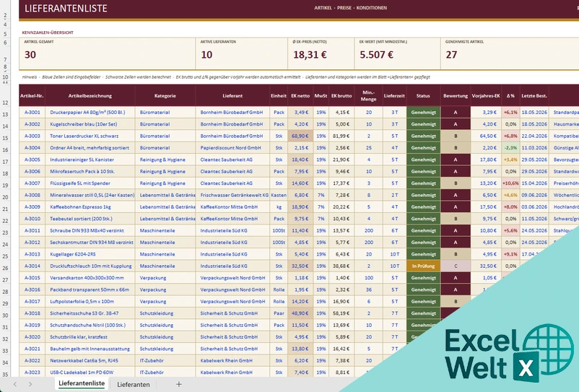Click the Artikelbezeichnung column header
579x392 pixels.
coord(90,95)
